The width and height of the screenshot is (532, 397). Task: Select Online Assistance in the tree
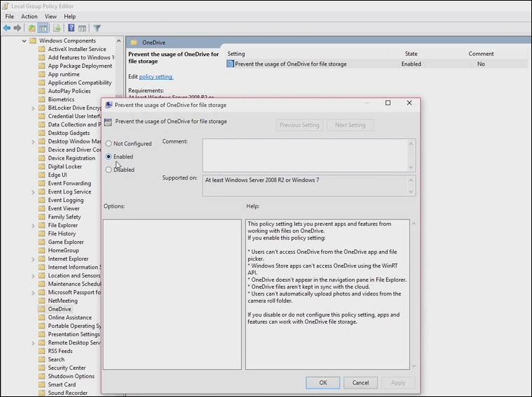pos(70,317)
